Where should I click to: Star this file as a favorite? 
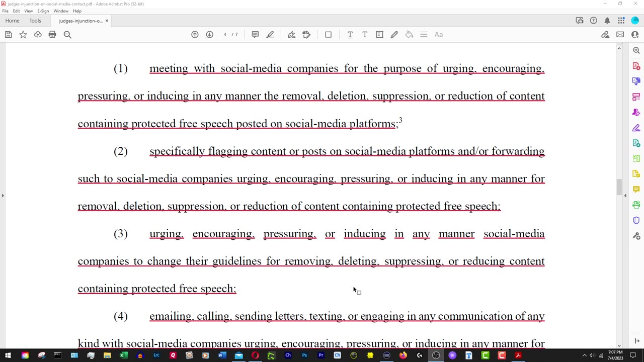(23, 35)
